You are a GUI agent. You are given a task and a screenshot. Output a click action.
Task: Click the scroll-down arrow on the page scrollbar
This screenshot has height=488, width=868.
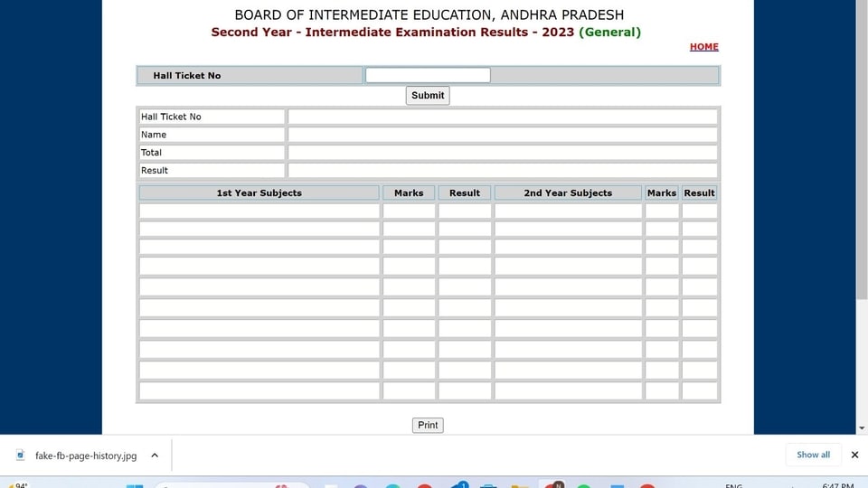coord(862,428)
